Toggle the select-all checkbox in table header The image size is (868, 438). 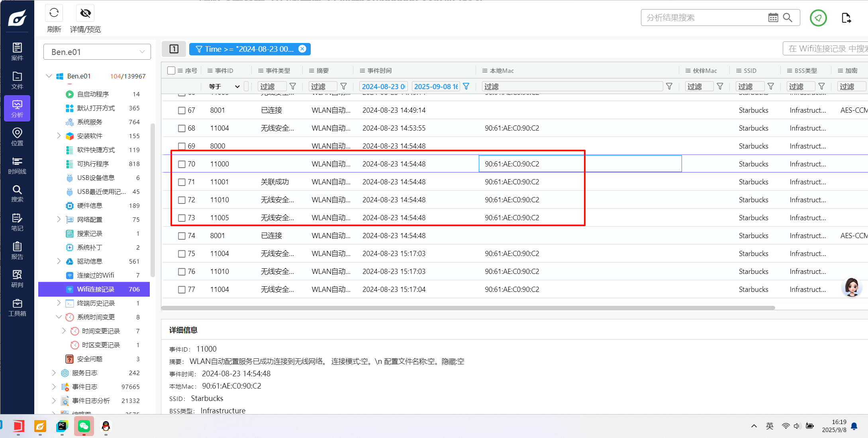click(x=171, y=70)
